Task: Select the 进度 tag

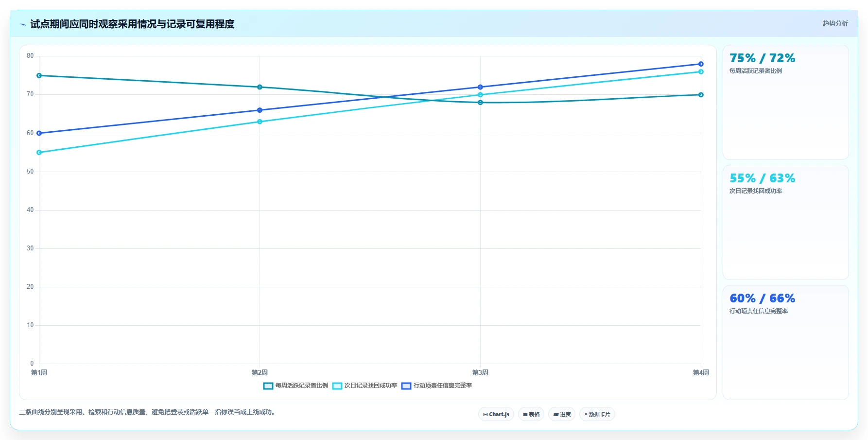Action: (x=562, y=414)
